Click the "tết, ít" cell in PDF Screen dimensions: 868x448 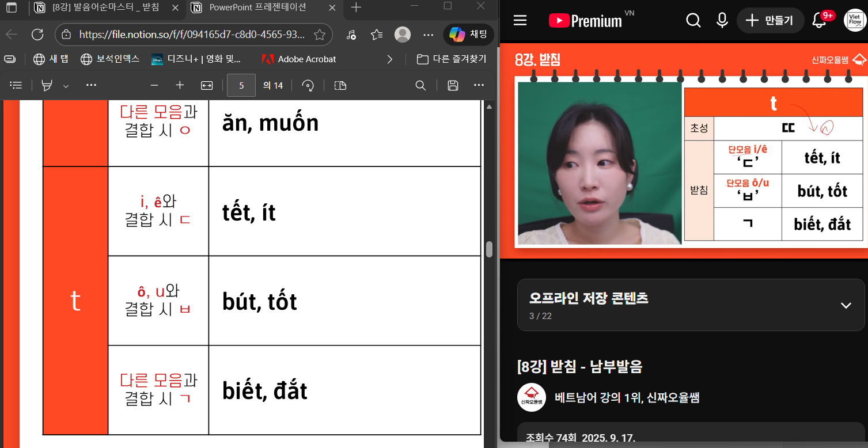pyautogui.click(x=344, y=211)
